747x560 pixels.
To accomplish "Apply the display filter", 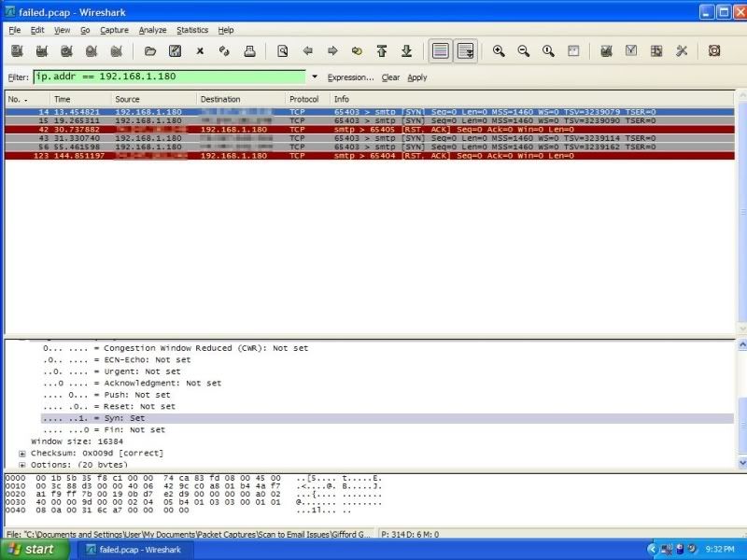I will pyautogui.click(x=416, y=77).
